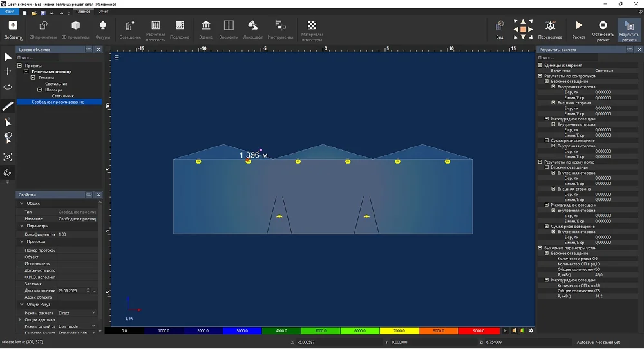Select the Расчетная плоскость grid icon
Screen dimensions: 644x349
point(155,26)
